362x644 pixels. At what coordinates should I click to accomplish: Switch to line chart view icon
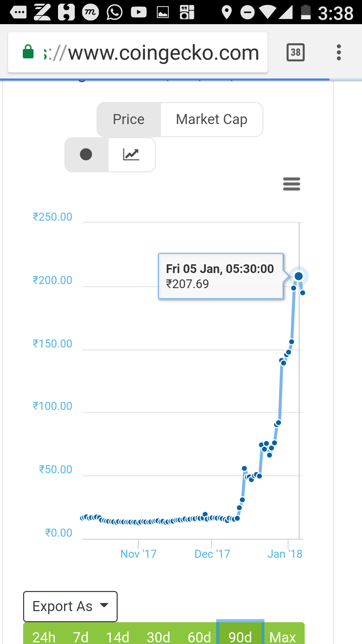(x=131, y=155)
